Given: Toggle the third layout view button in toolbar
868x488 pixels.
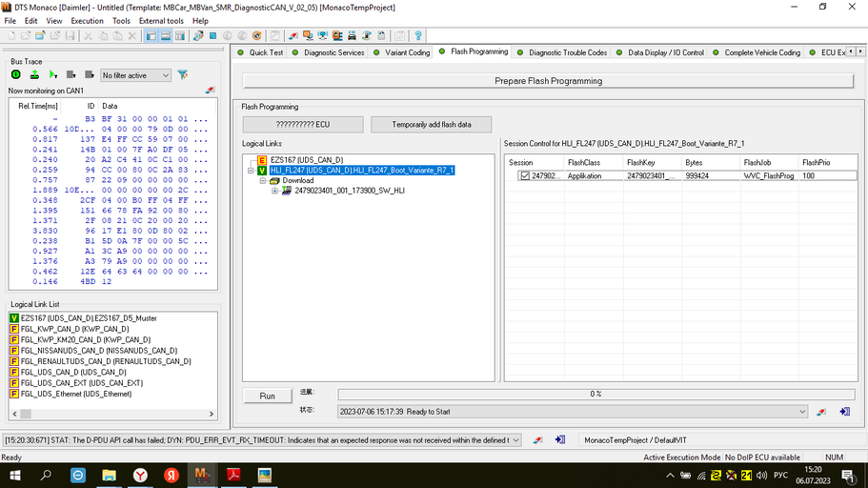Looking at the screenshot, I should pos(180,36).
